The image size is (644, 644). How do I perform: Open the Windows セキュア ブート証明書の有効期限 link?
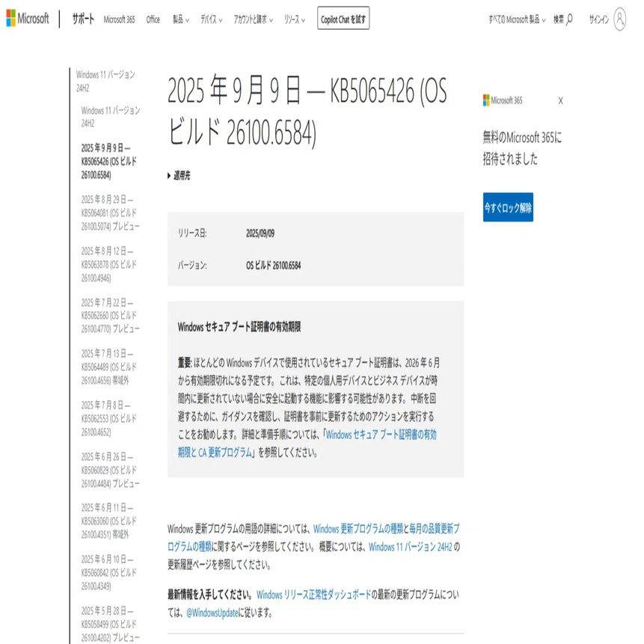coord(307,444)
